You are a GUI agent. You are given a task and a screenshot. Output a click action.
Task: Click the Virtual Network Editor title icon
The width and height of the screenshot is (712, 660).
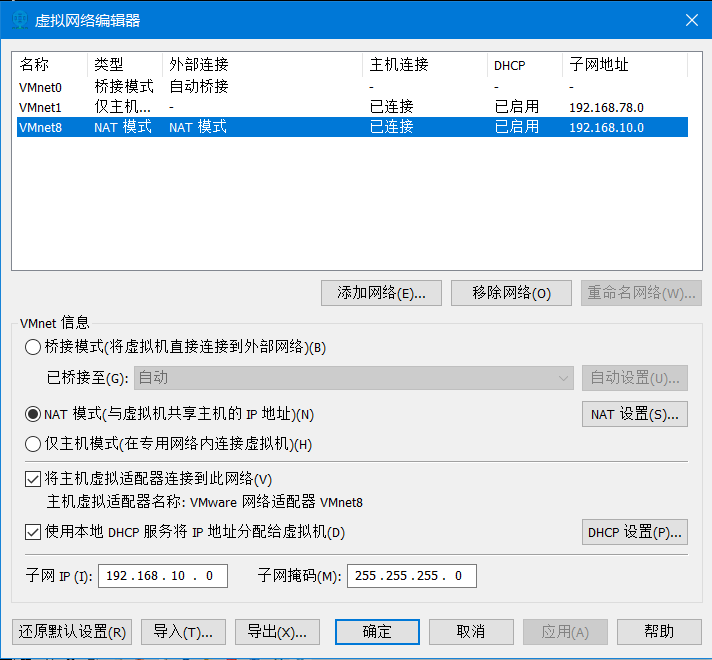(20, 20)
